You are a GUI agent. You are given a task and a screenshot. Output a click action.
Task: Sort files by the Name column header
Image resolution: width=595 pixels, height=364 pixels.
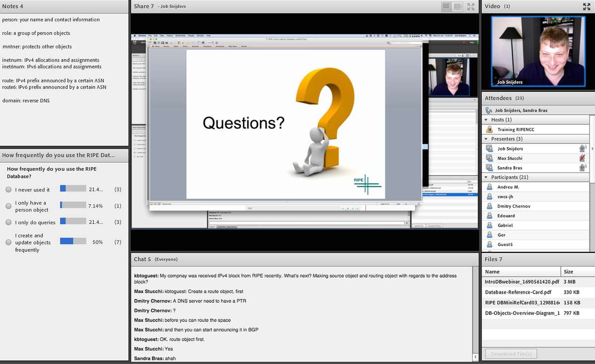click(521, 272)
